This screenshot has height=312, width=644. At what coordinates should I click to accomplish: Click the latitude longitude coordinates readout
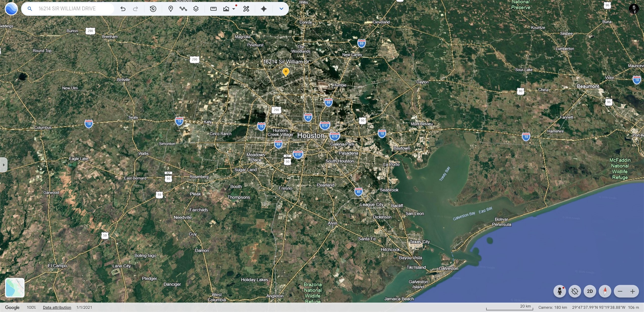599,307
